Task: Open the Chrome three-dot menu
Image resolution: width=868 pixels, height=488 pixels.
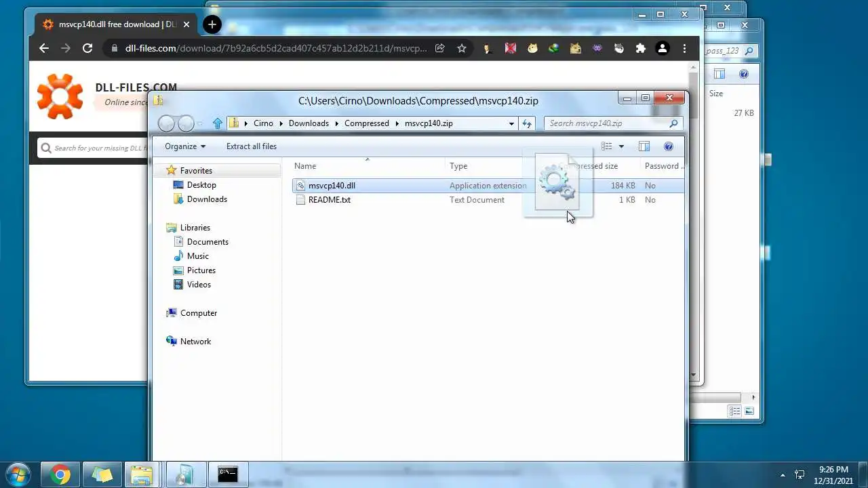Action: (684, 48)
